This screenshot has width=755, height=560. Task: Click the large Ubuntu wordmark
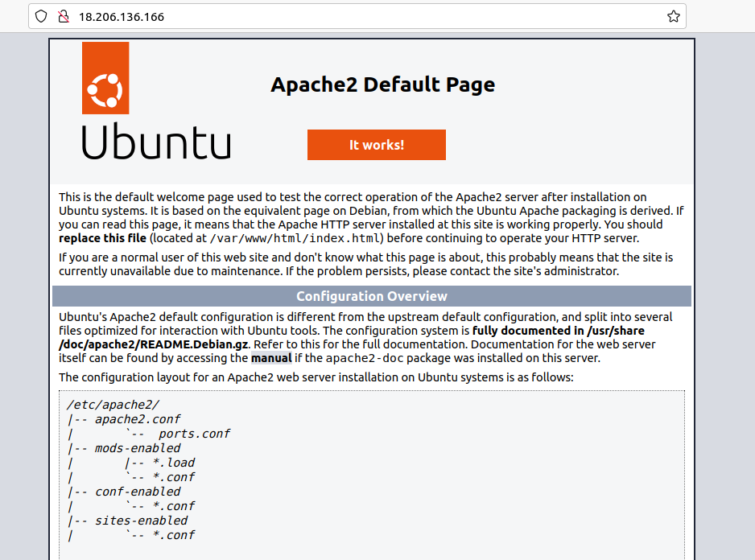155,143
